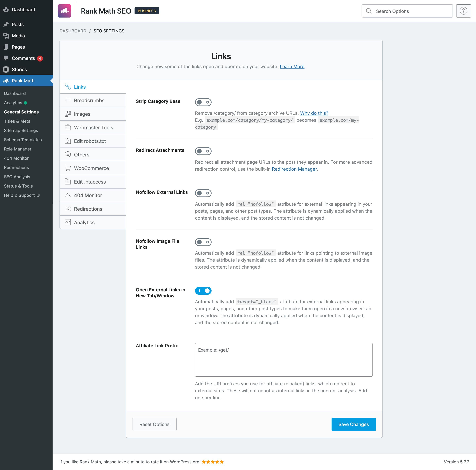
Task: Open Role Manager submenu item
Action: point(18,149)
